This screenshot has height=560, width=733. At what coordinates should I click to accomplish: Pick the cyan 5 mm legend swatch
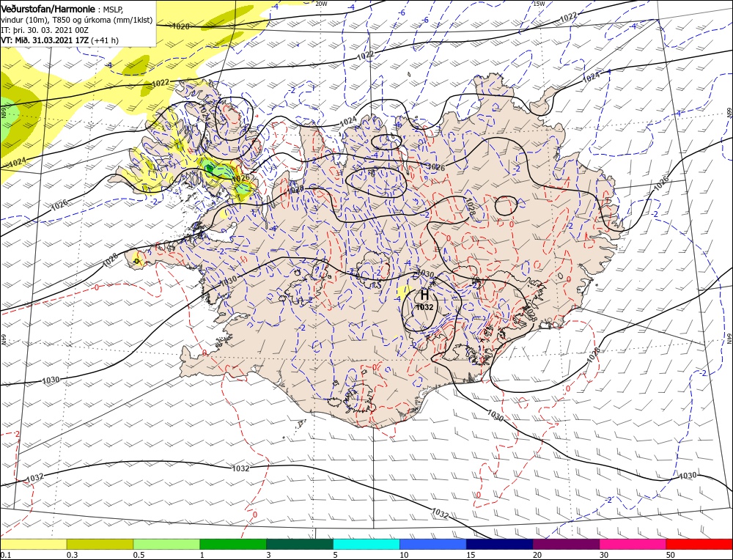point(366,544)
